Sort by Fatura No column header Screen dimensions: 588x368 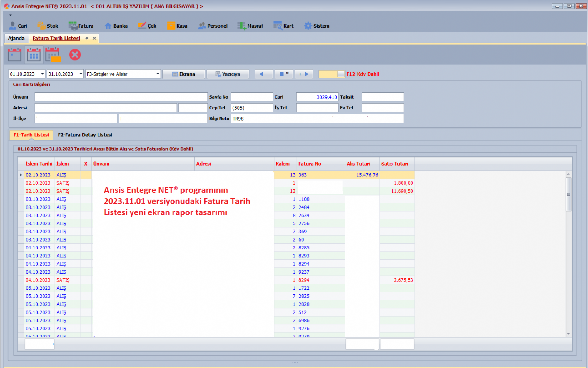point(320,164)
